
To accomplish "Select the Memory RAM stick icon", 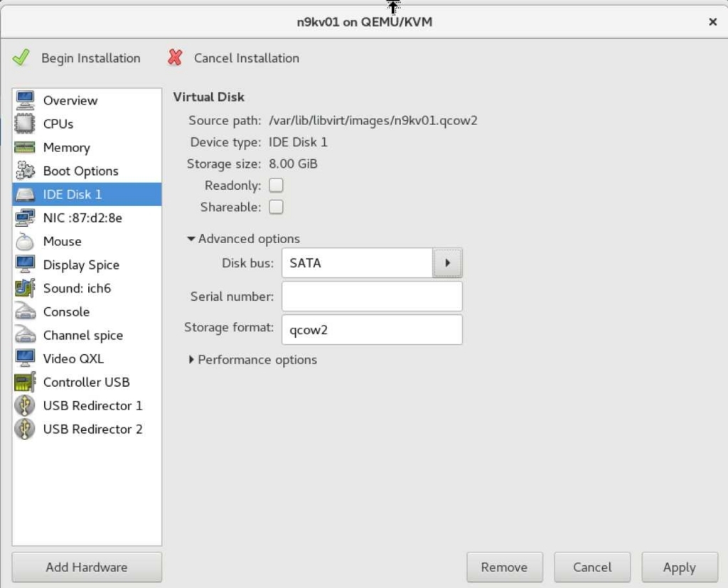I will (x=25, y=147).
